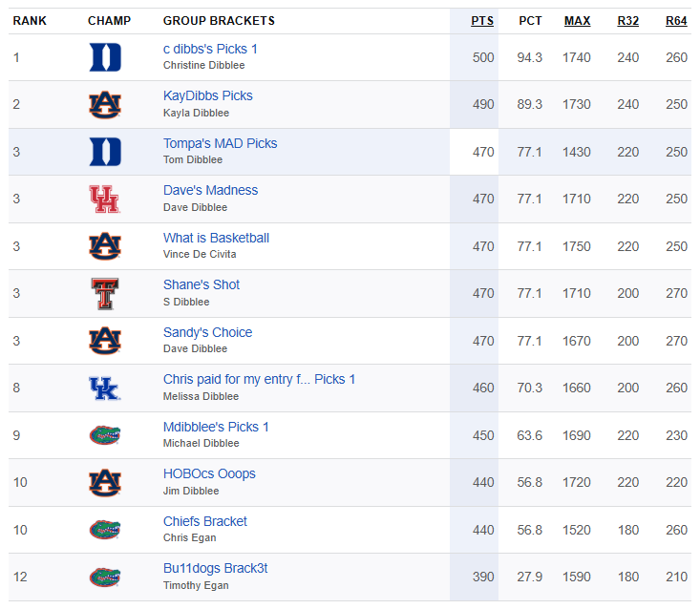Image resolution: width=700 pixels, height=609 pixels.
Task: Open What is Basketball bracket
Action: tap(216, 238)
